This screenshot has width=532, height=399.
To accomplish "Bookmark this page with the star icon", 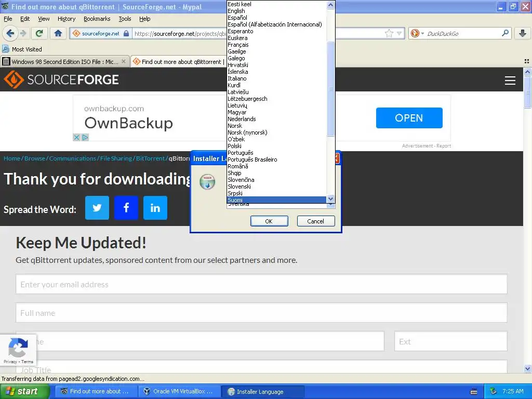I will [x=389, y=33].
